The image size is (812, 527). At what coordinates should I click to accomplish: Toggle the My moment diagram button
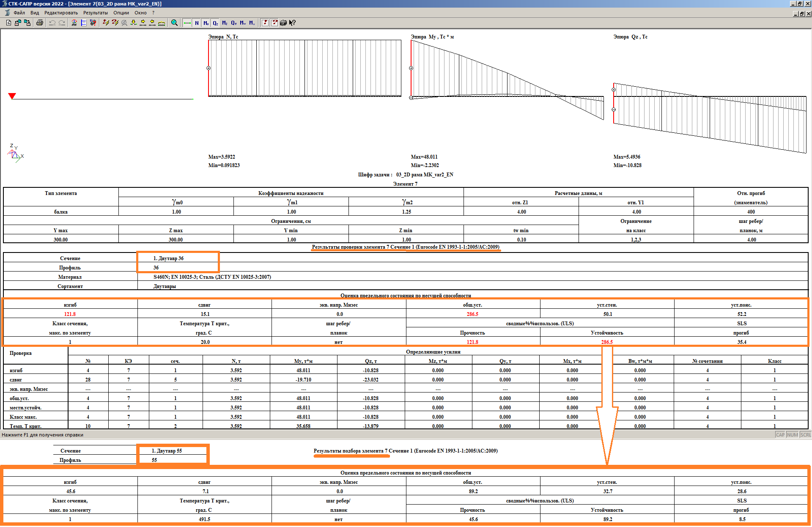pyautogui.click(x=206, y=23)
